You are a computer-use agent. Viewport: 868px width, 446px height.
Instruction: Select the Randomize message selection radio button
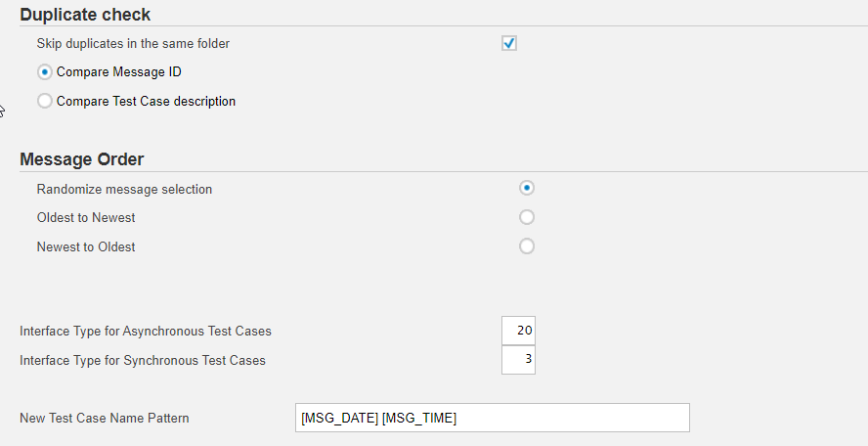[x=527, y=188]
